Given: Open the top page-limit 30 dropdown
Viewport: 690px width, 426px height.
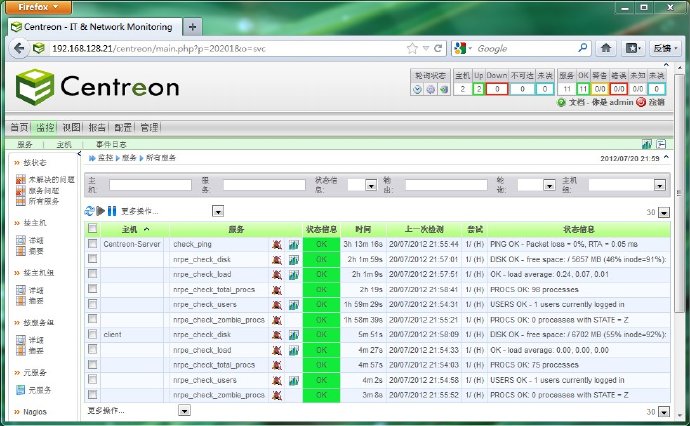Looking at the screenshot, I should (664, 213).
